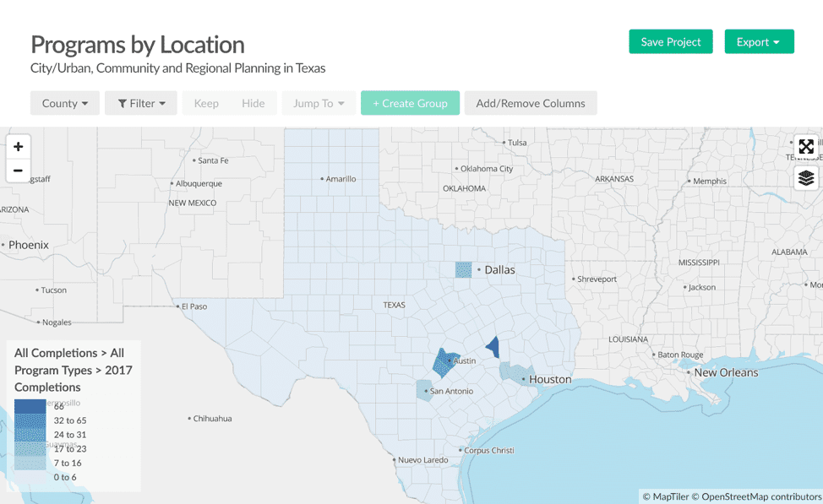
Task: Click Add/Remove Columns button
Action: [x=531, y=103]
